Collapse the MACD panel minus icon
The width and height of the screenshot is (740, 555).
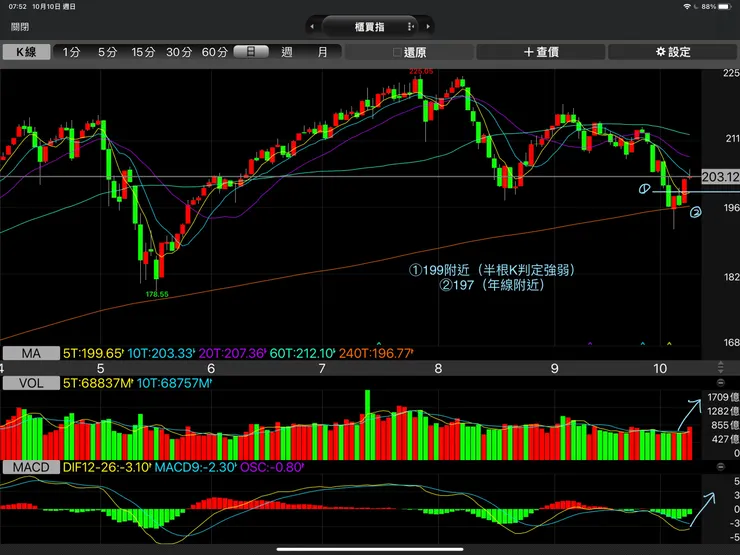click(x=721, y=467)
